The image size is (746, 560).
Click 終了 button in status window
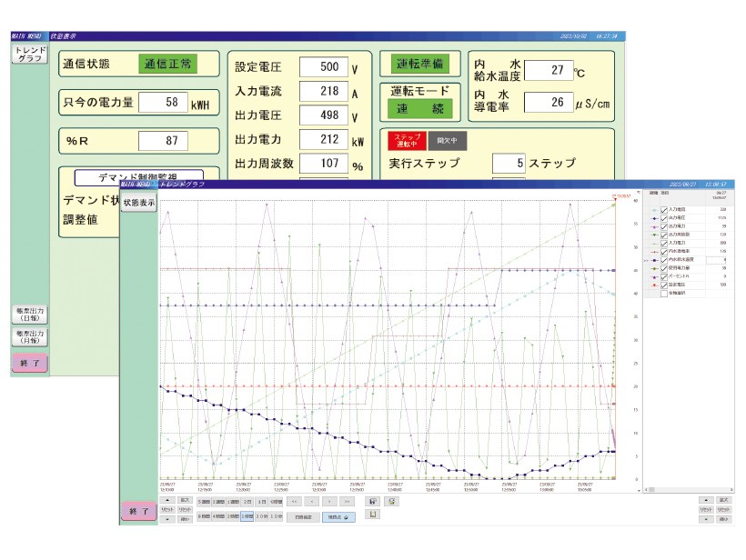point(29,363)
